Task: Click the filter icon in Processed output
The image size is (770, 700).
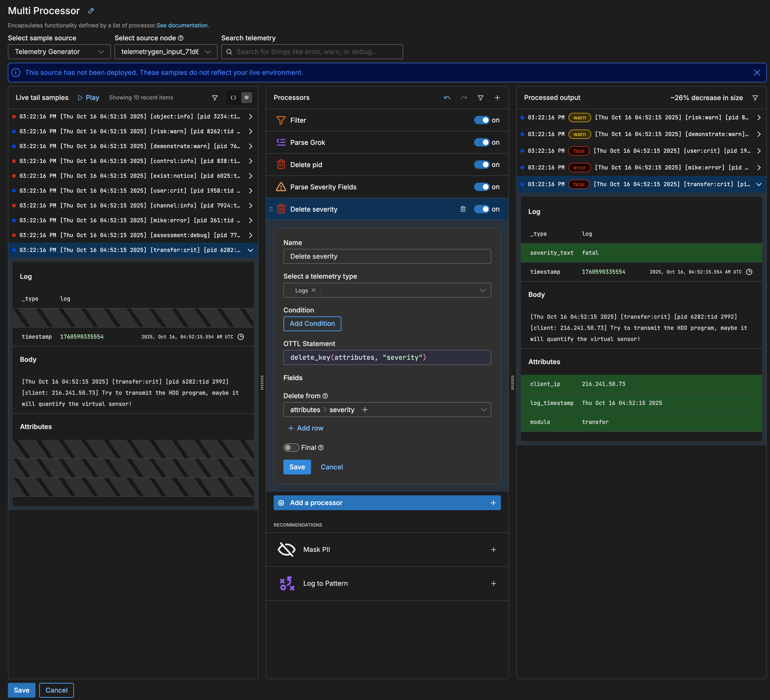Action: [x=755, y=98]
